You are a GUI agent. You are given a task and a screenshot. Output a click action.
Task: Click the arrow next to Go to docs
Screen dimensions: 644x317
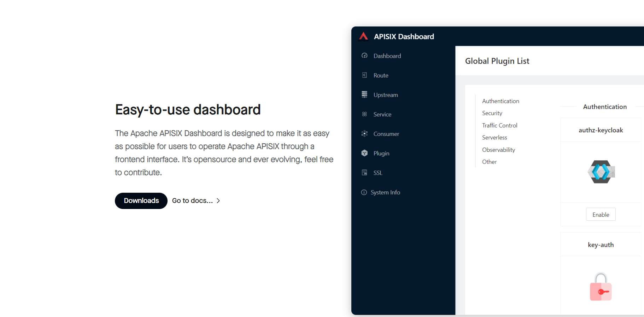(x=218, y=201)
